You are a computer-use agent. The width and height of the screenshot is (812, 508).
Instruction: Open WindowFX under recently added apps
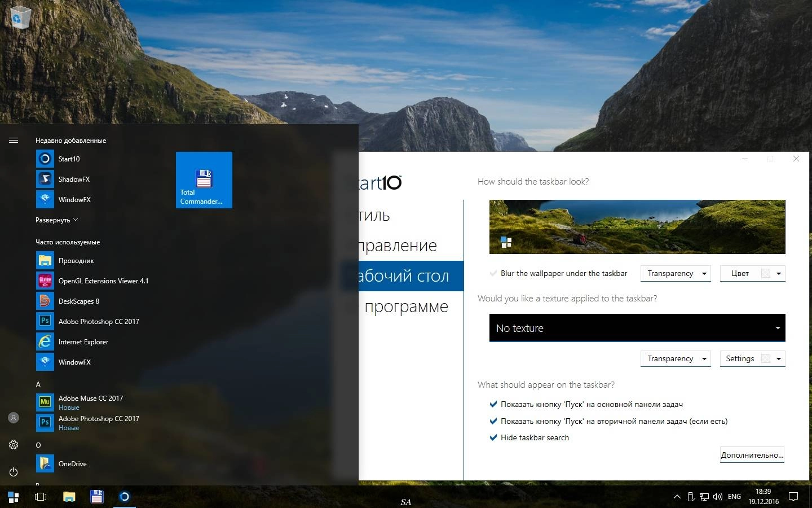(63, 199)
